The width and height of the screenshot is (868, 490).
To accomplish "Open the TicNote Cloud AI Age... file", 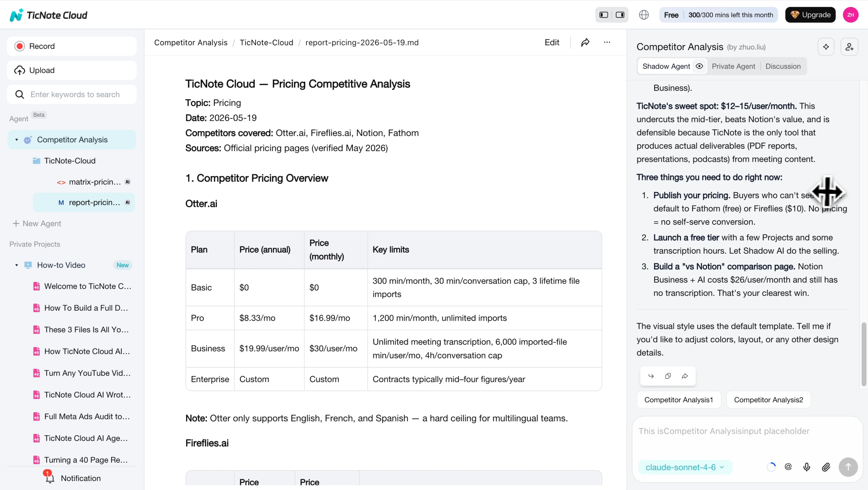I will pyautogui.click(x=83, y=439).
